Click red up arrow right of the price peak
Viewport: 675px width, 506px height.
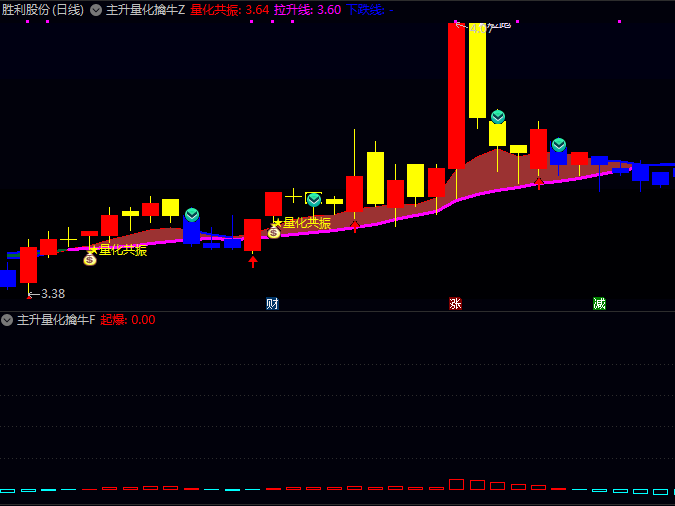pos(539,183)
